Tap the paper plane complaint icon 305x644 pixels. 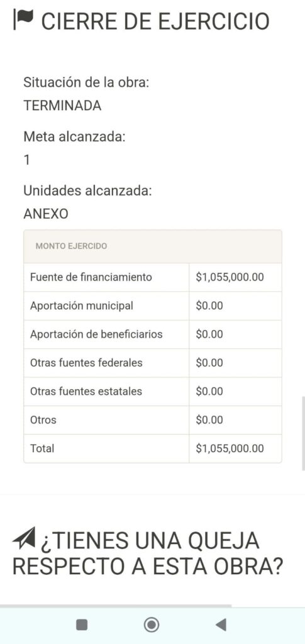pos(23,539)
